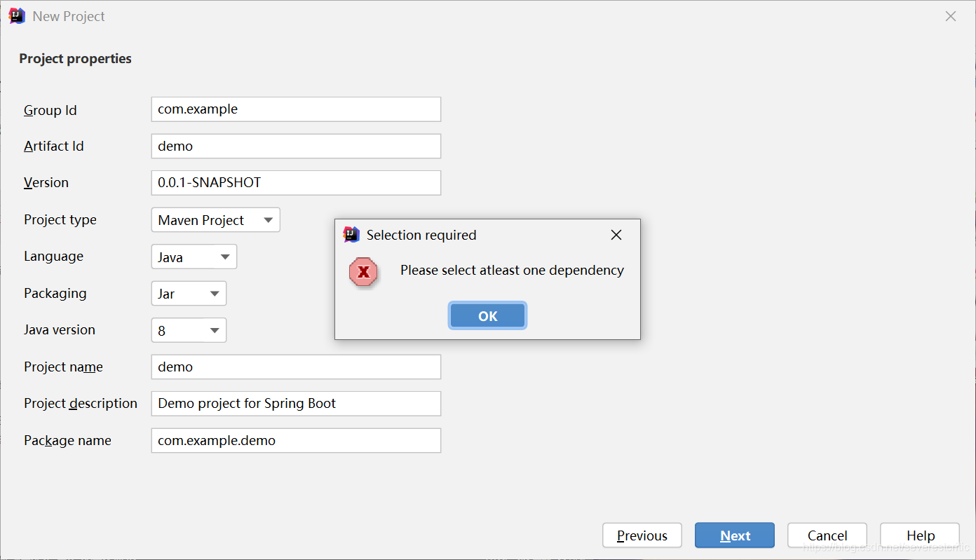The image size is (976, 560).
Task: Click the 'Project description' label
Action: (x=81, y=404)
